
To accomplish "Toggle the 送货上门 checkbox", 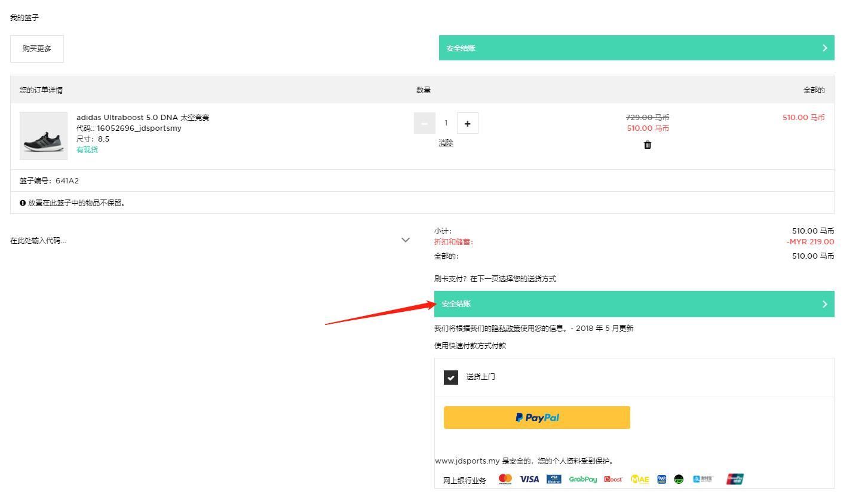I will tap(451, 378).
